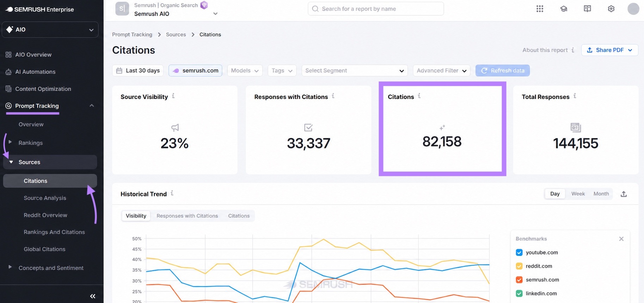Click the Semrush workspace logo tile
The image size is (644, 303).
122,9
